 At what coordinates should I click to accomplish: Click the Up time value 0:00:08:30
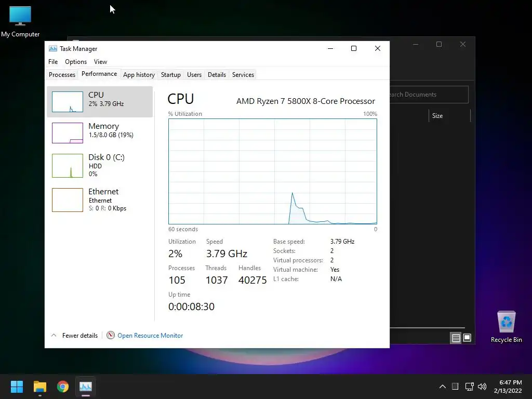pyautogui.click(x=191, y=307)
